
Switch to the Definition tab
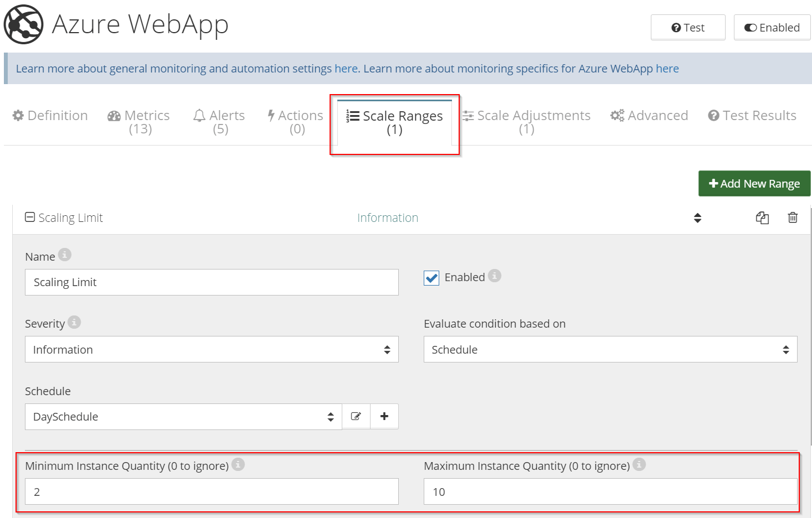50,116
